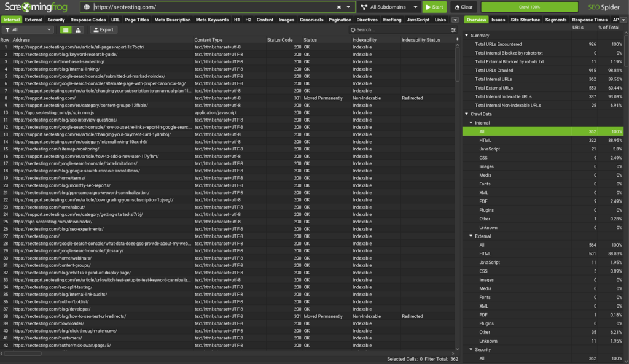Export the internal URL data
The image size is (629, 364).
(x=103, y=29)
